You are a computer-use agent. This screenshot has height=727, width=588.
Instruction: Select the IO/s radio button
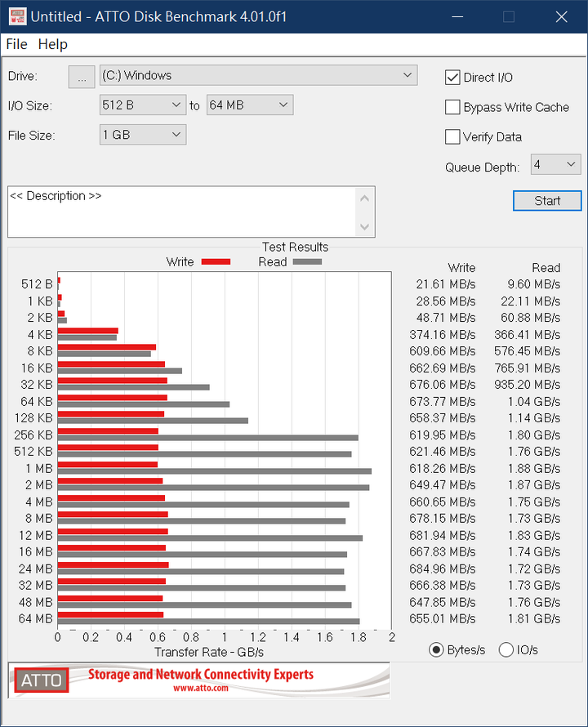[506, 650]
